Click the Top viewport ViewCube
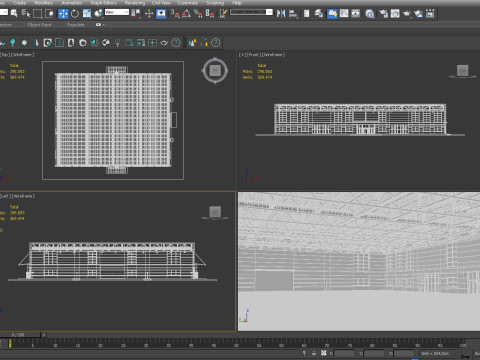The height and width of the screenshot is (360, 480). tap(215, 70)
